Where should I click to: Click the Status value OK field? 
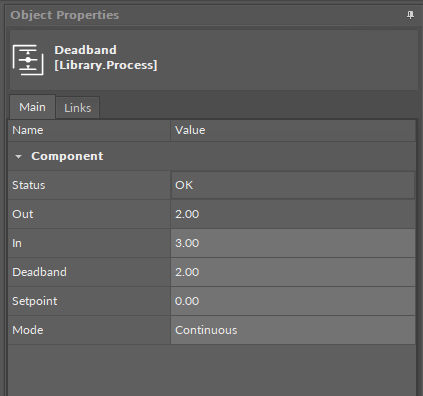[x=293, y=185]
